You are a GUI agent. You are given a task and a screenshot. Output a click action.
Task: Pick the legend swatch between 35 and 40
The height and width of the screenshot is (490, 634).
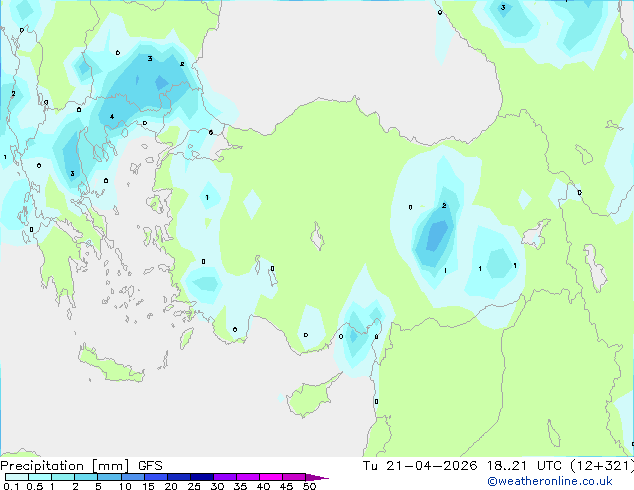(248, 477)
